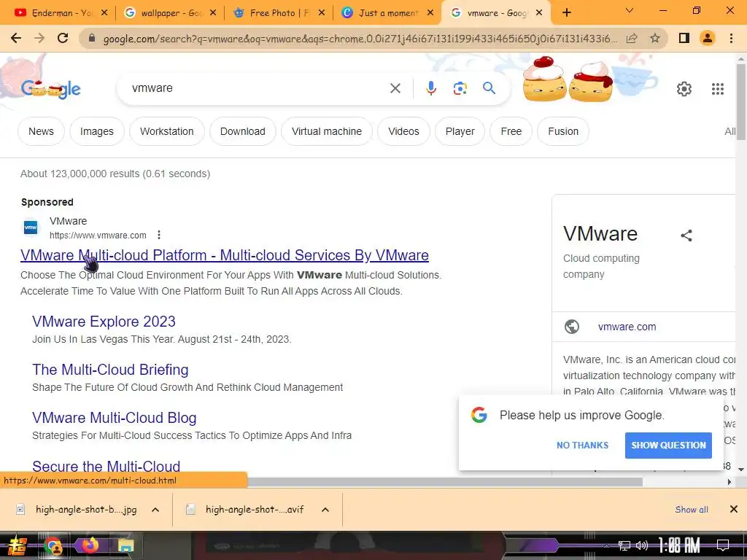747x560 pixels.
Task: Visit vmware.com from knowledge panel
Action: click(627, 327)
